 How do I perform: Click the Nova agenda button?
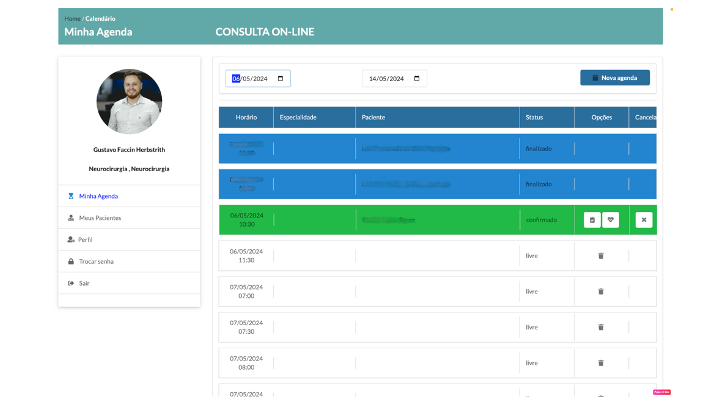pyautogui.click(x=614, y=78)
